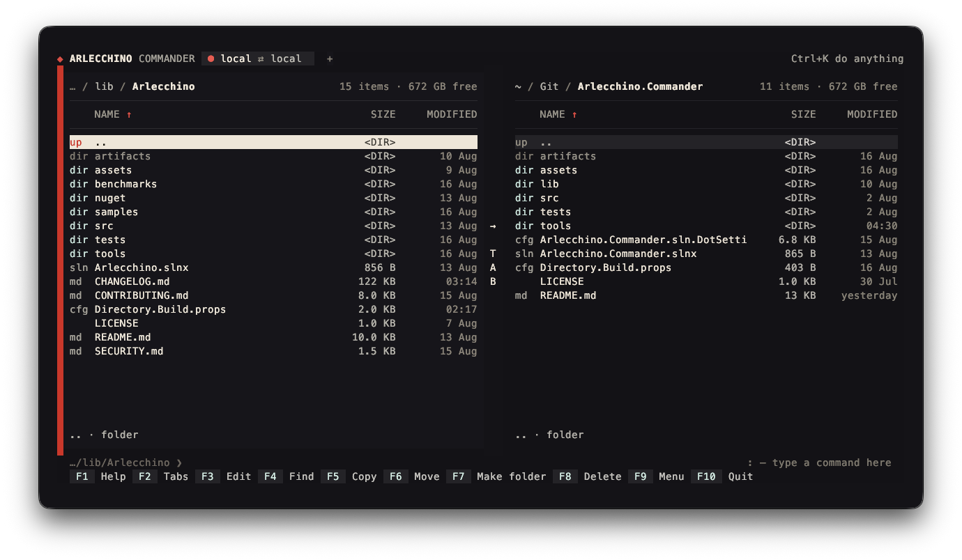The image size is (962, 560).
Task: Select "Directory.Build.props" in the right pane
Action: [706, 267]
